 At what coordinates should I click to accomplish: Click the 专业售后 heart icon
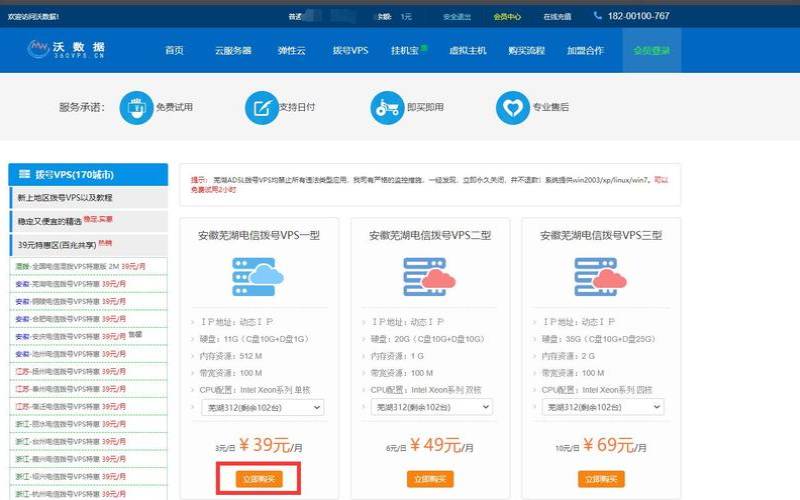click(x=512, y=108)
